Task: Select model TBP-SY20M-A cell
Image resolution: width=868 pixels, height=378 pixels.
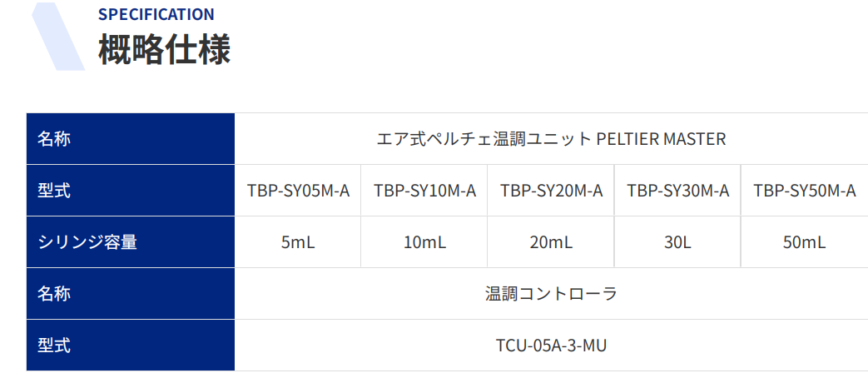Action: pos(552,191)
